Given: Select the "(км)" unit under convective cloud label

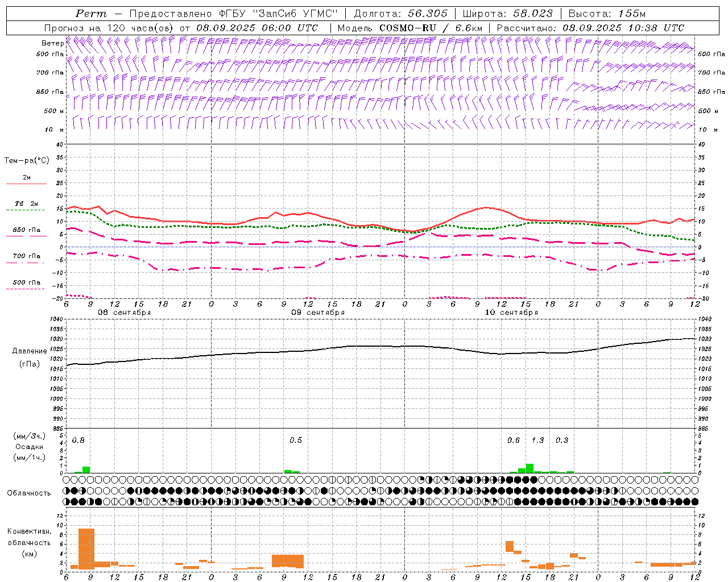Looking at the screenshot, I should (x=30, y=554).
